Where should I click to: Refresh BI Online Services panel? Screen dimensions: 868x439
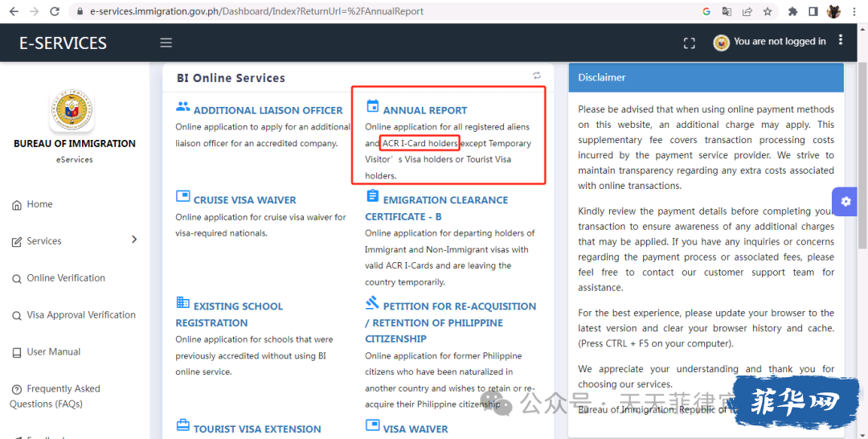[x=537, y=76]
